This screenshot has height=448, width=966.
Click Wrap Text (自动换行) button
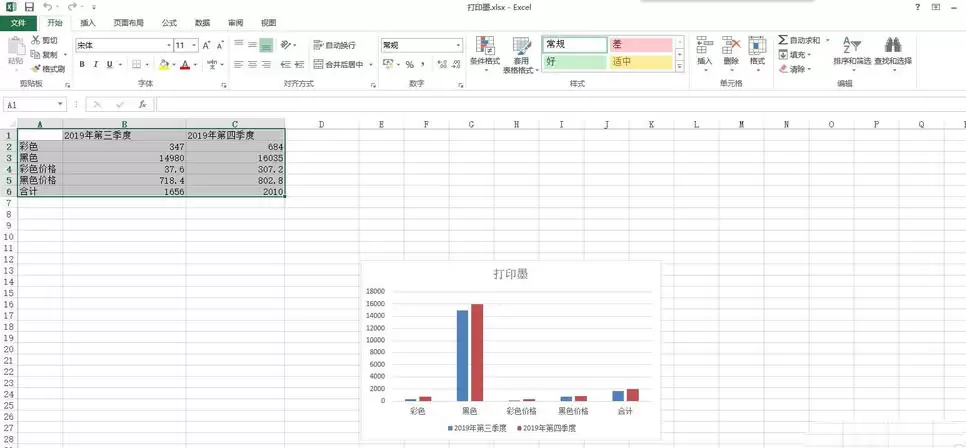[x=334, y=45]
